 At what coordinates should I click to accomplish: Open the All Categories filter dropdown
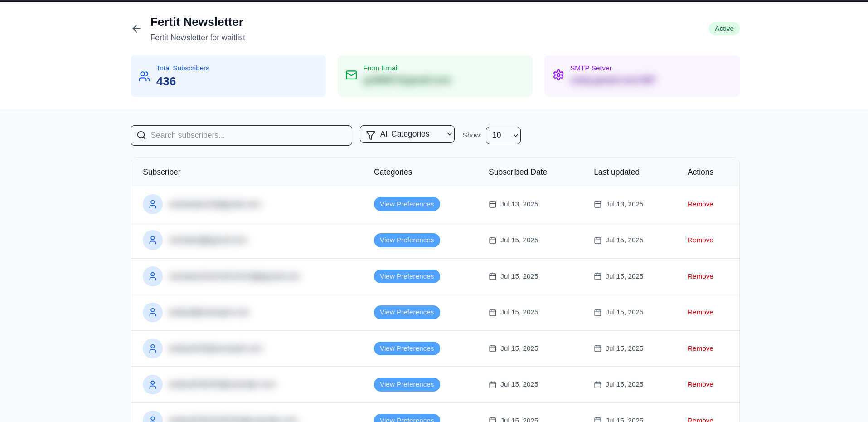407,134
